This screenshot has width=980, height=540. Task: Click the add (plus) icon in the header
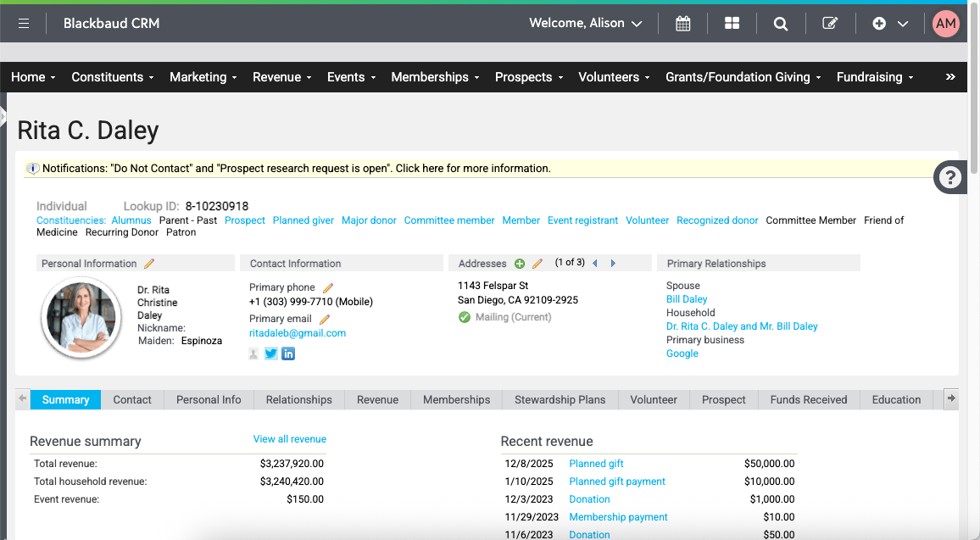tap(879, 23)
